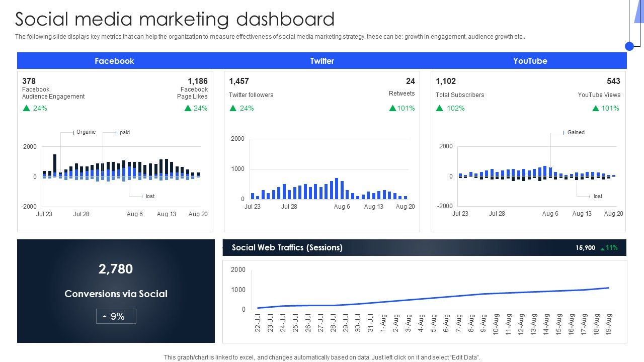
Task: Click the 543 YouTube Views value
Action: point(614,81)
